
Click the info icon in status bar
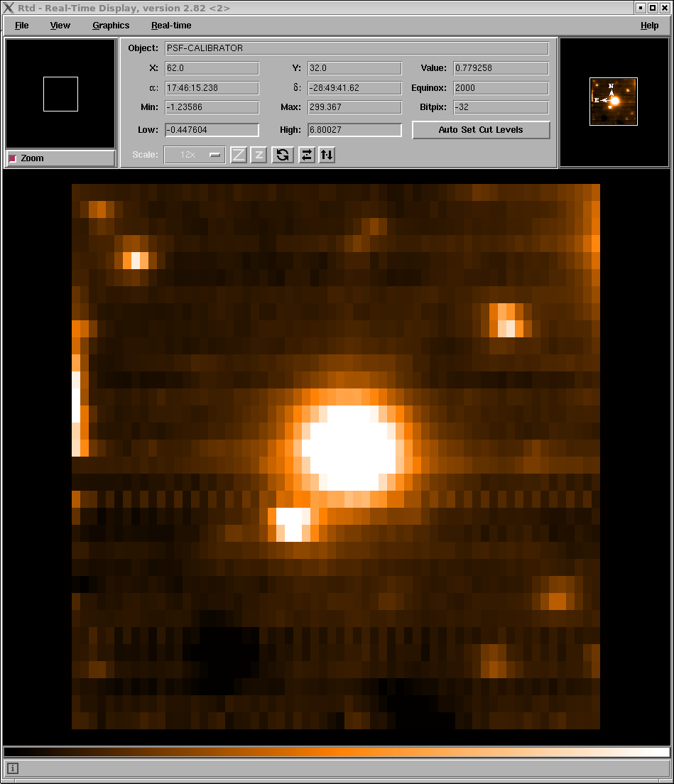tap(13, 768)
